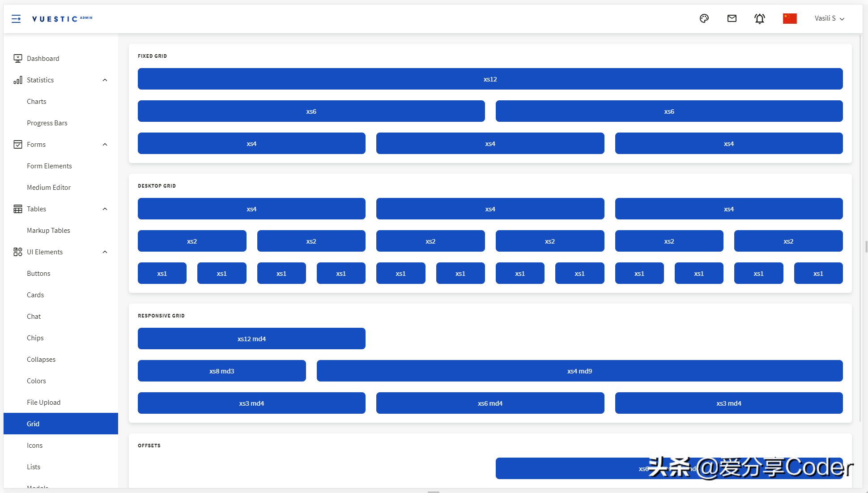Click the xs8 md3 responsive grid element
868x493 pixels.
pos(222,371)
